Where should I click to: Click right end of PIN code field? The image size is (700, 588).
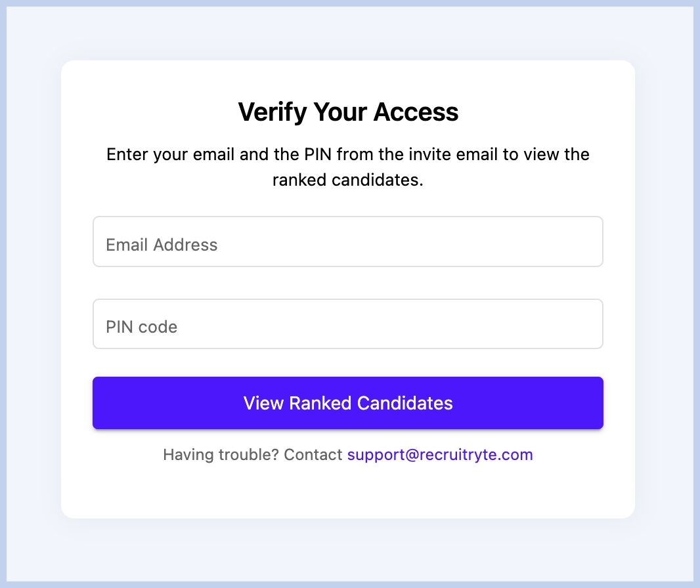[x=584, y=324]
